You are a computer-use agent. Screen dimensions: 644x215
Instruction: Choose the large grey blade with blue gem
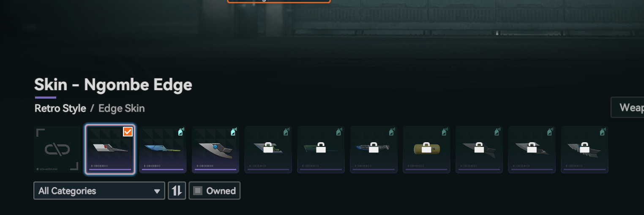tap(216, 149)
